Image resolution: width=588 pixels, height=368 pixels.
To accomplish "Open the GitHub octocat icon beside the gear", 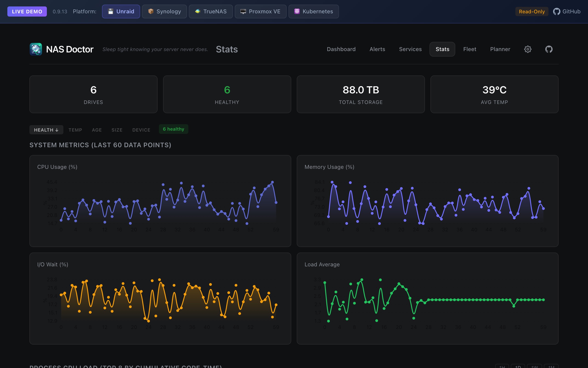I will (x=549, y=49).
